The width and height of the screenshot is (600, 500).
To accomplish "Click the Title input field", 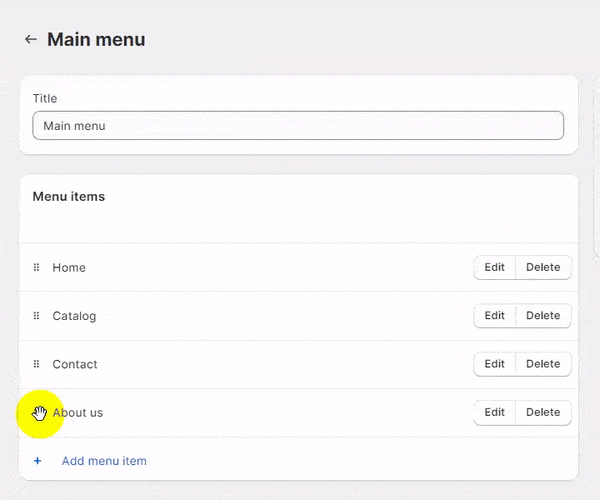I will (298, 126).
